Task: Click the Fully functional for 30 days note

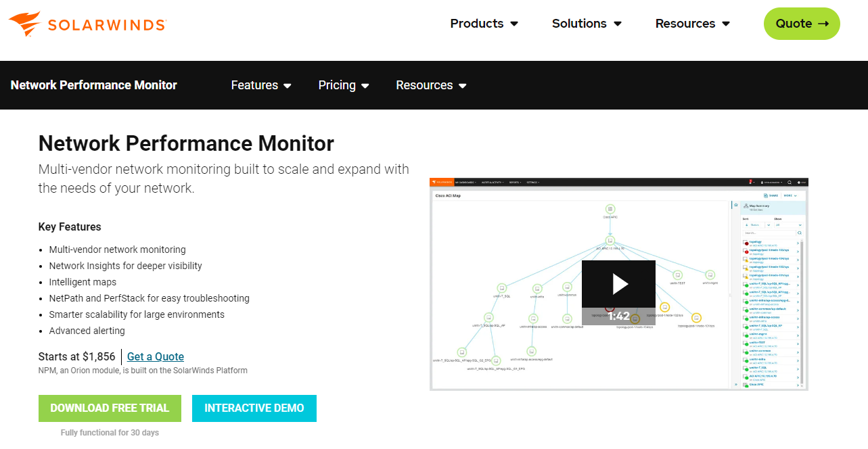Action: (110, 433)
